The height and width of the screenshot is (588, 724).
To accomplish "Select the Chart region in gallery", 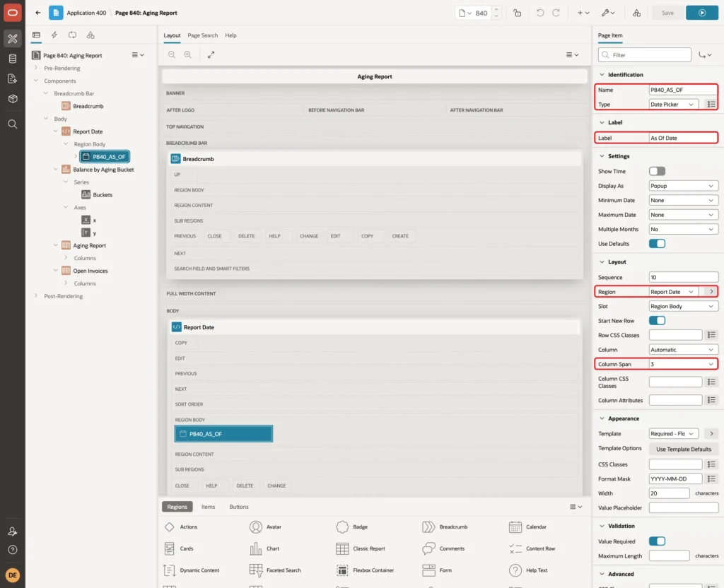I will coord(264,548).
